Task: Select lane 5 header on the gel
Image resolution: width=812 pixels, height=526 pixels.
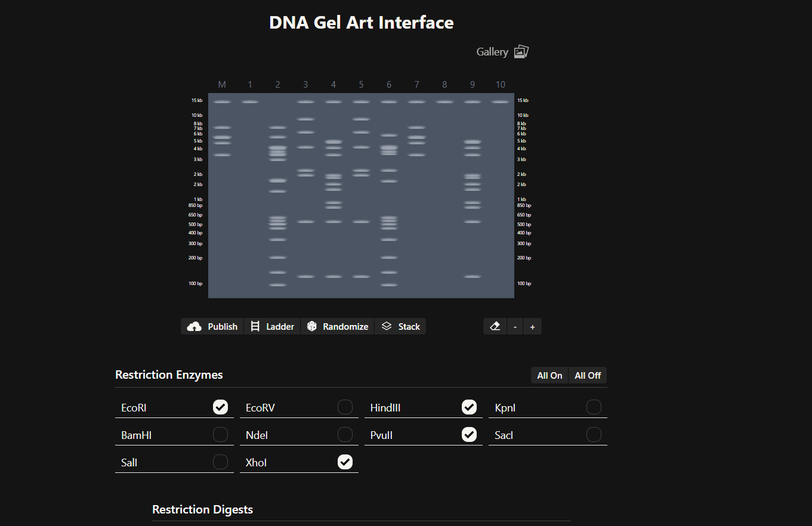Action: tap(361, 84)
